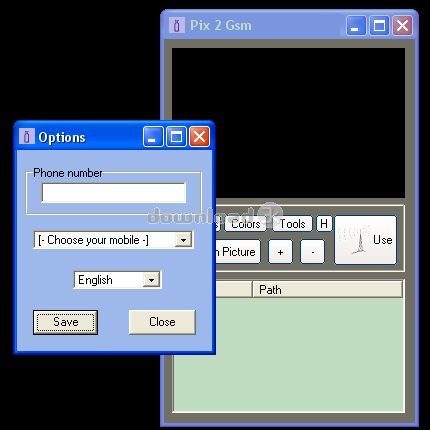Click the Use button with antenna icon
This screenshot has width=430, height=430.
click(x=366, y=240)
